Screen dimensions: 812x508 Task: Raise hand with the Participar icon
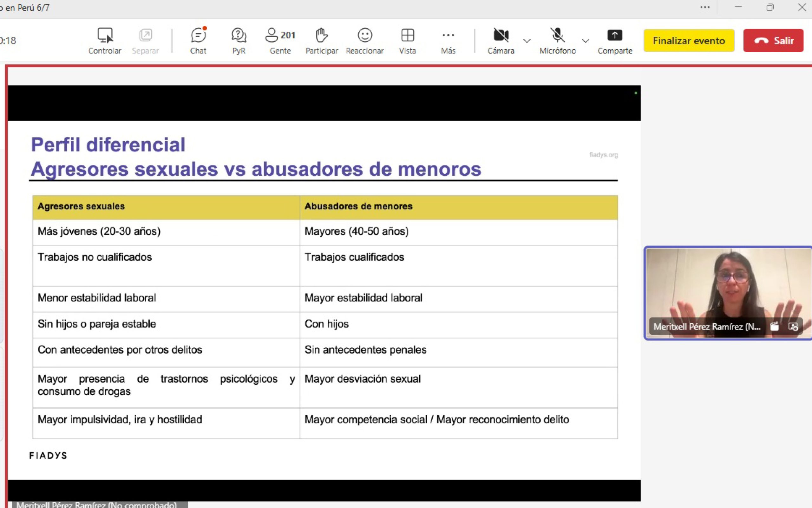(321, 41)
